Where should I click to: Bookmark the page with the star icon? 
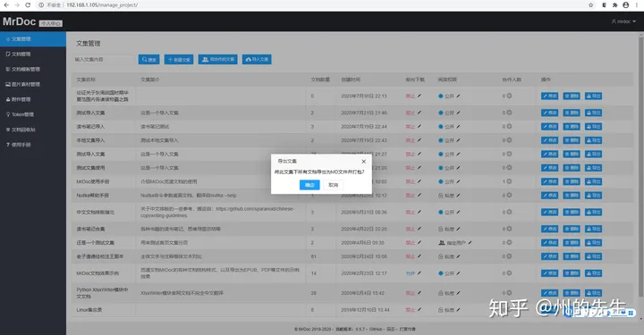(x=590, y=5)
